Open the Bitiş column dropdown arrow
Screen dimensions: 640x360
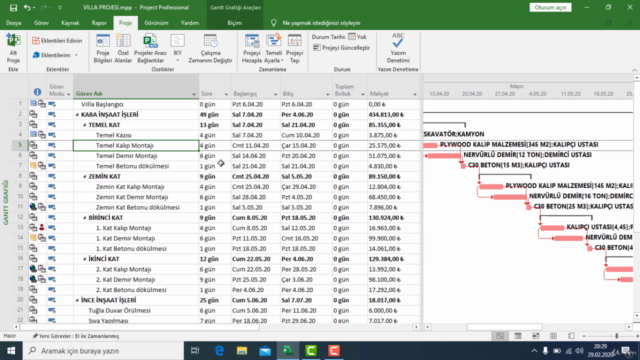point(327,94)
